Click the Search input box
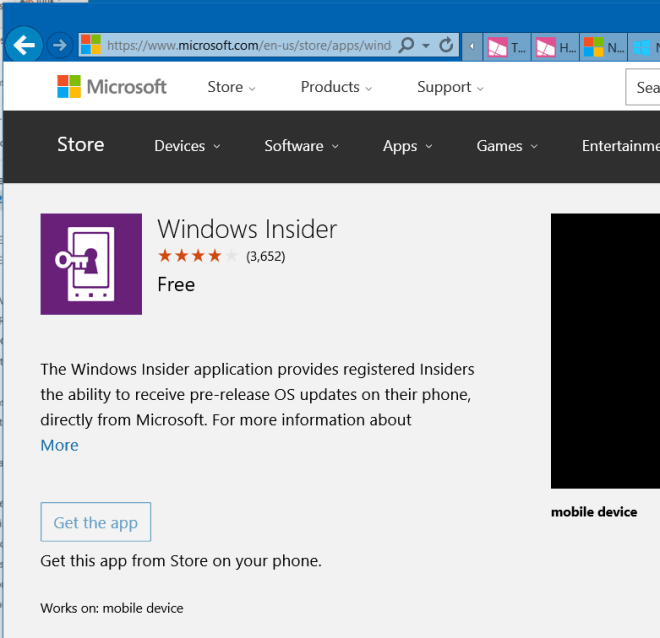The height and width of the screenshot is (638, 660). click(x=643, y=87)
